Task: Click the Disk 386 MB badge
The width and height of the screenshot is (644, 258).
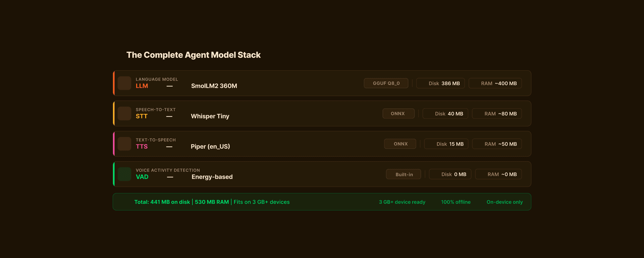Action: click(x=440, y=83)
